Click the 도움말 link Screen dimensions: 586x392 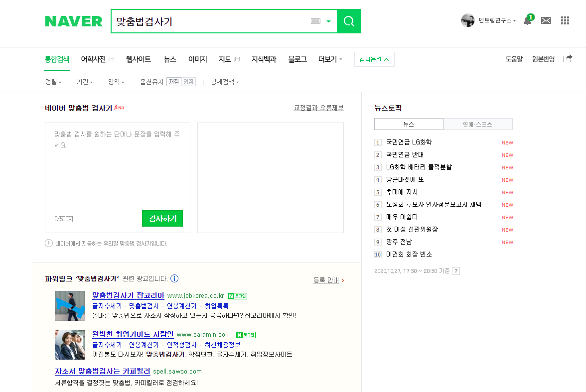point(514,59)
